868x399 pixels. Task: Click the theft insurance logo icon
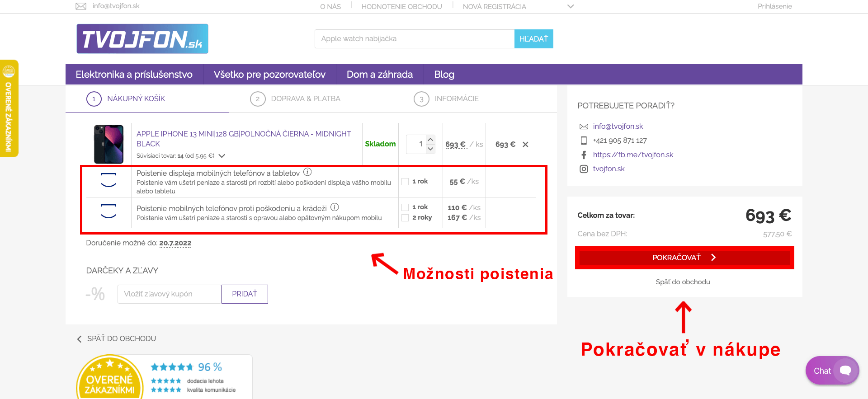pos(108,211)
